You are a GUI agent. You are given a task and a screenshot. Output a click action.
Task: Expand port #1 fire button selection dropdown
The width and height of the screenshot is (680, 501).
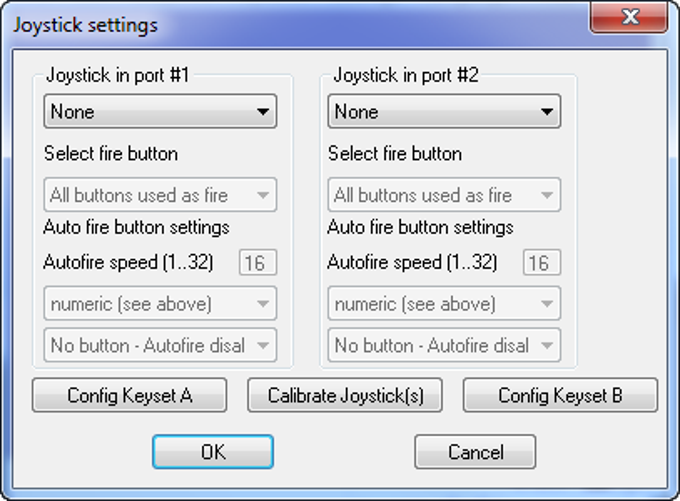pos(160,195)
